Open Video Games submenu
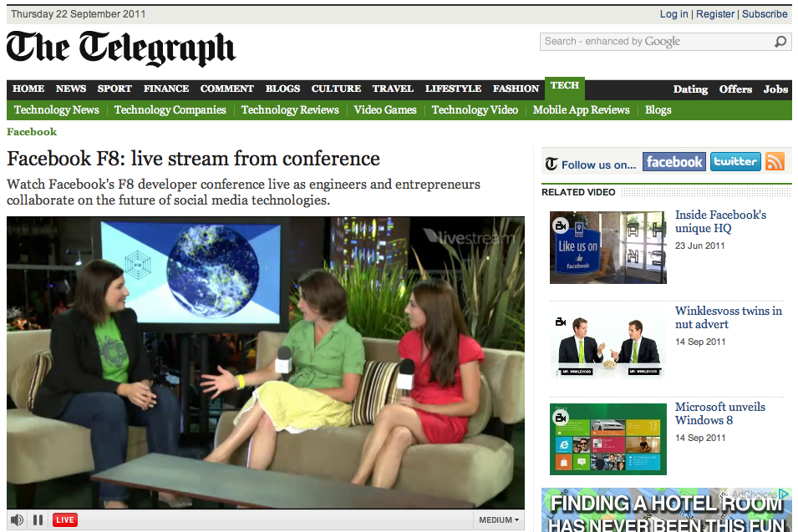 [x=385, y=110]
